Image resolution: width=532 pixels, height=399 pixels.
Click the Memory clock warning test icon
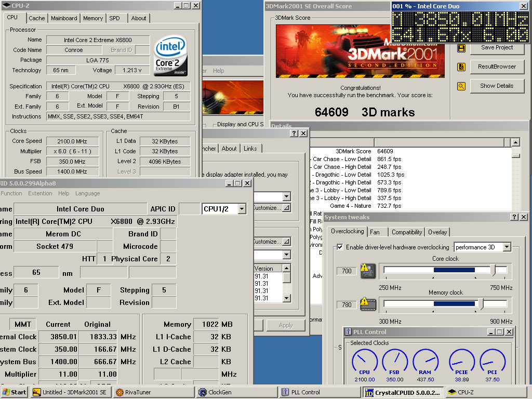coord(368,304)
